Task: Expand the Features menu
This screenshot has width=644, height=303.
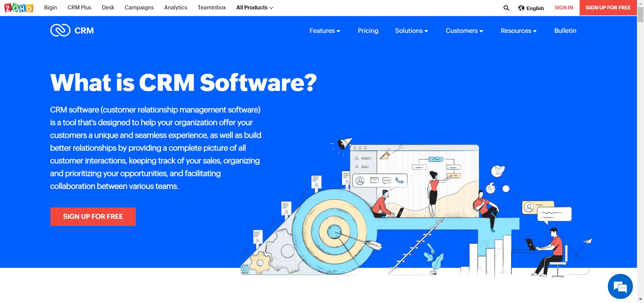Action: coord(325,31)
